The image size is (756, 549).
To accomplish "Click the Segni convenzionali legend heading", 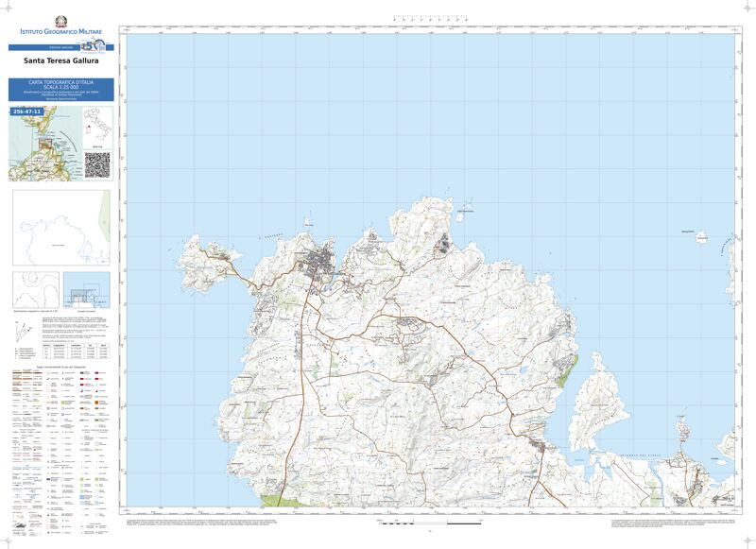I will [x=60, y=366].
